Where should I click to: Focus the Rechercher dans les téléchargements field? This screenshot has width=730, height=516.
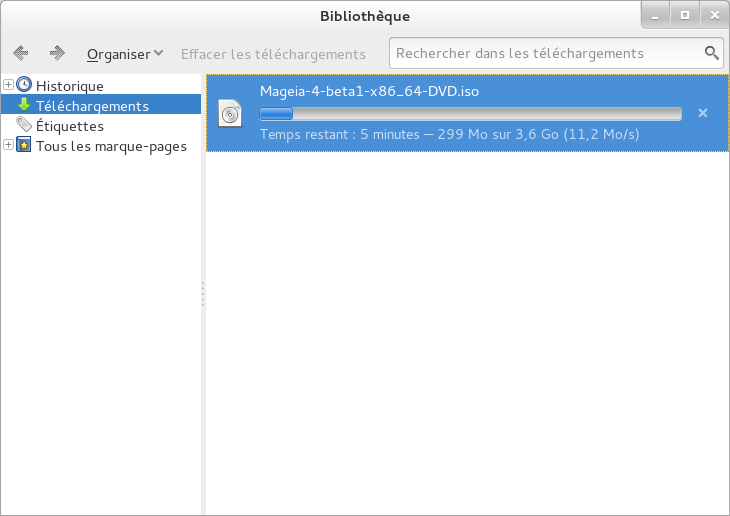click(556, 53)
